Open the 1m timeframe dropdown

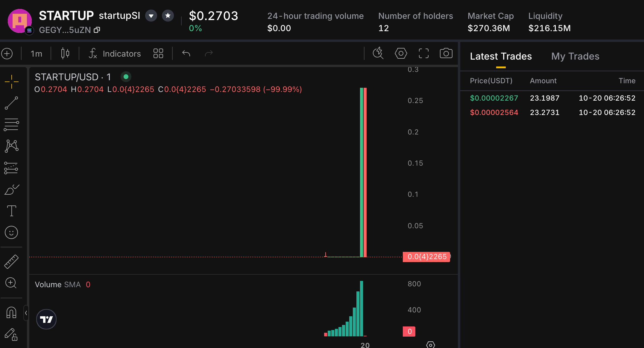(36, 54)
